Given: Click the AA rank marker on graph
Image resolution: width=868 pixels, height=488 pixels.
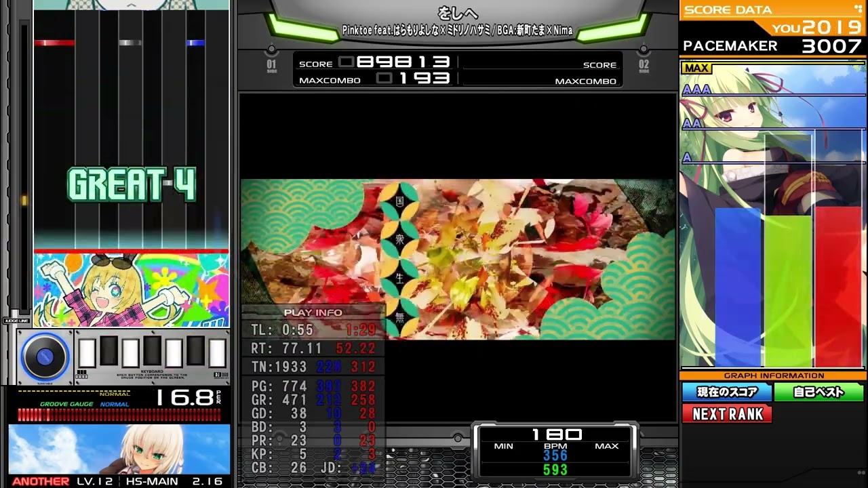Looking at the screenshot, I should pyautogui.click(x=692, y=123).
